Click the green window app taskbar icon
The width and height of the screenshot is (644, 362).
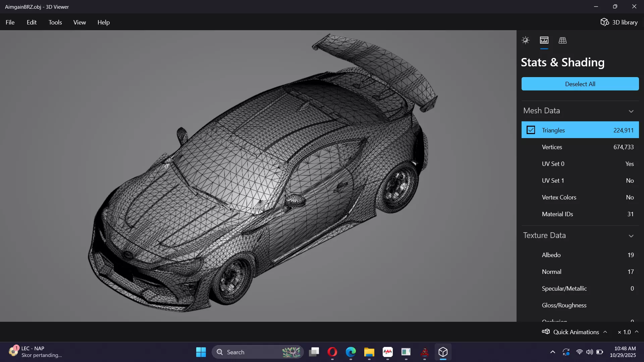click(406, 352)
